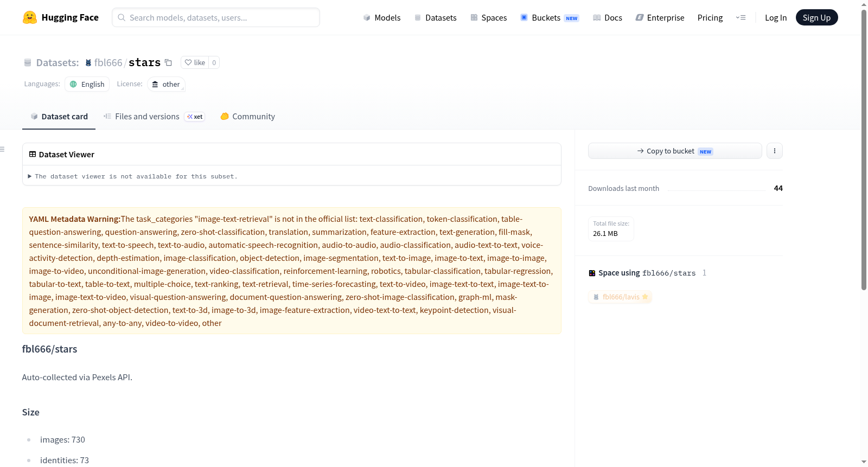868x467 pixels.
Task: Open the fbl666 user profile link
Action: pos(108,62)
